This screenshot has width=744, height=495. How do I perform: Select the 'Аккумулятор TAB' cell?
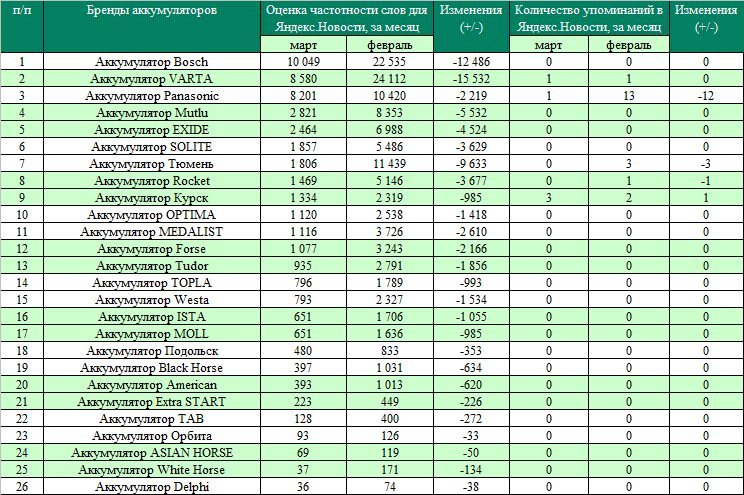pyautogui.click(x=152, y=419)
